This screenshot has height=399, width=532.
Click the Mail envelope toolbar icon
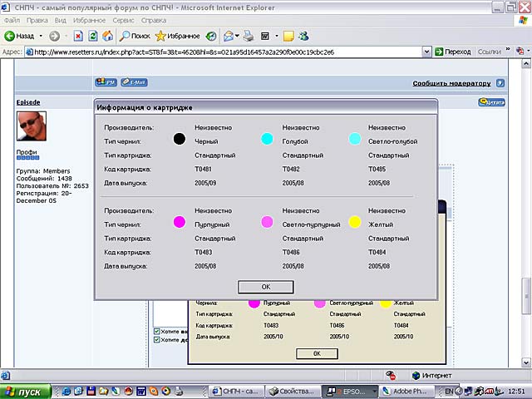229,36
